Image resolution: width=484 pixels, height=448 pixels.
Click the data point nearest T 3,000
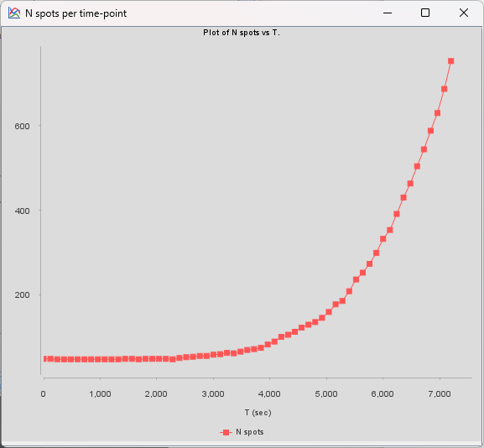click(213, 354)
